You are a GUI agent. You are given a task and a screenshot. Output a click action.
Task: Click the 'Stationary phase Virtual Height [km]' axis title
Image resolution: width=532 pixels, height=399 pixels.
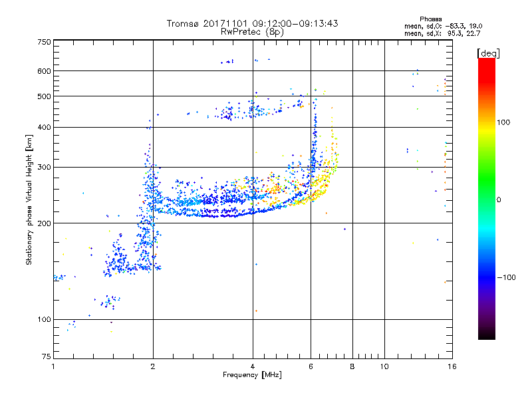(x=29, y=199)
